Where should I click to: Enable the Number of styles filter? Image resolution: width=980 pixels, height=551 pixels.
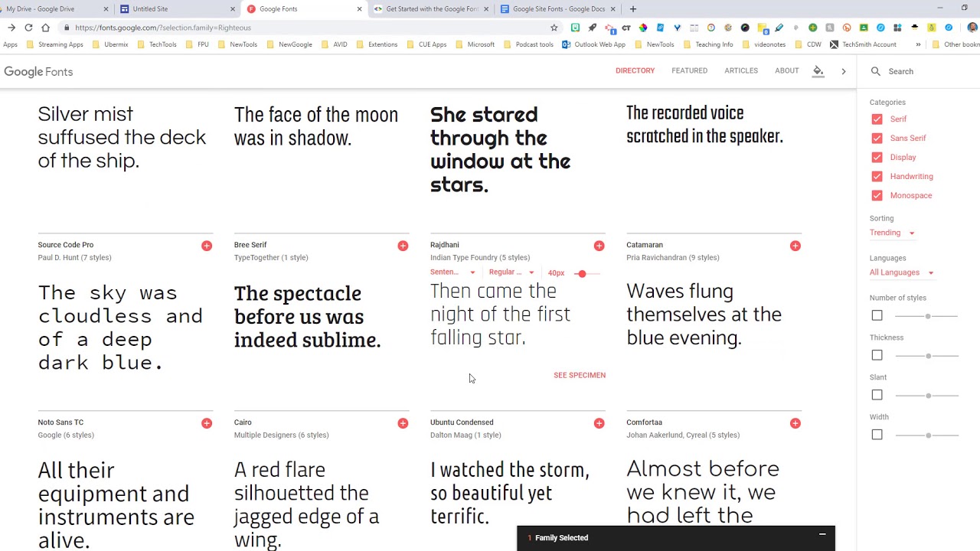877,315
